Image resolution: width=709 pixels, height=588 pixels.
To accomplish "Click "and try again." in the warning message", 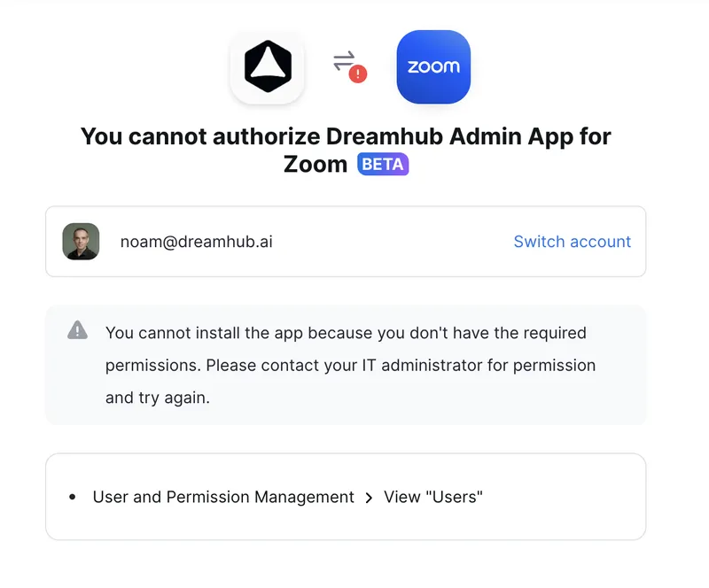I will 158,398.
